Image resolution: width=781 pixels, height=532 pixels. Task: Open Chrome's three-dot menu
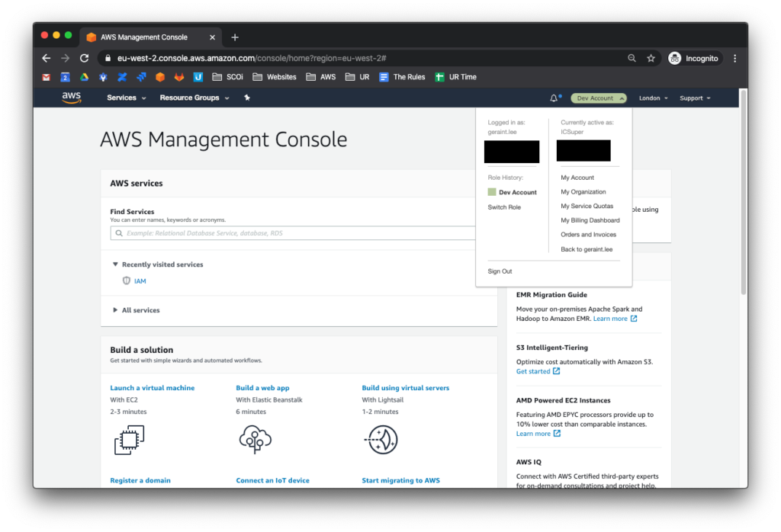coord(735,58)
